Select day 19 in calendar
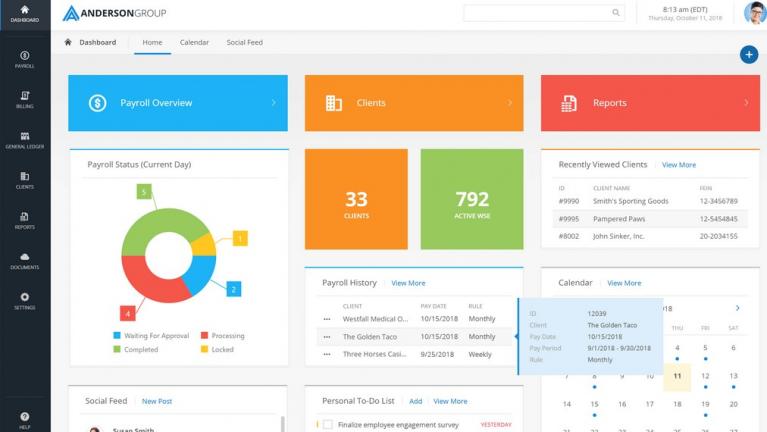Viewport: 767px width, 432px height. click(705, 405)
